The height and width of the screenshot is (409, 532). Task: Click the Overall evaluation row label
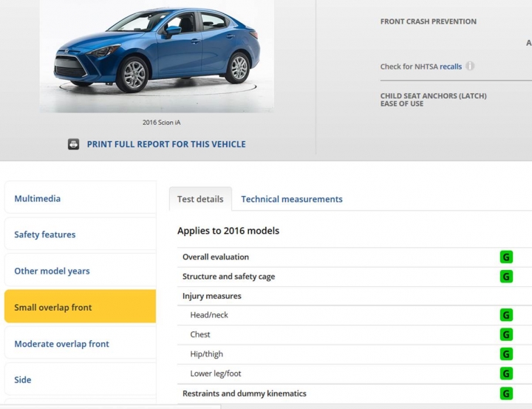tap(216, 257)
